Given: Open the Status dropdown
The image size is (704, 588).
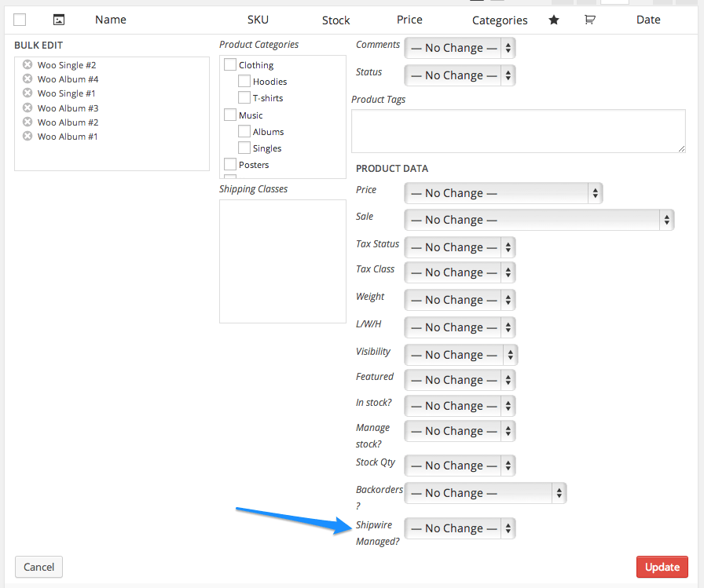Looking at the screenshot, I should coord(460,75).
